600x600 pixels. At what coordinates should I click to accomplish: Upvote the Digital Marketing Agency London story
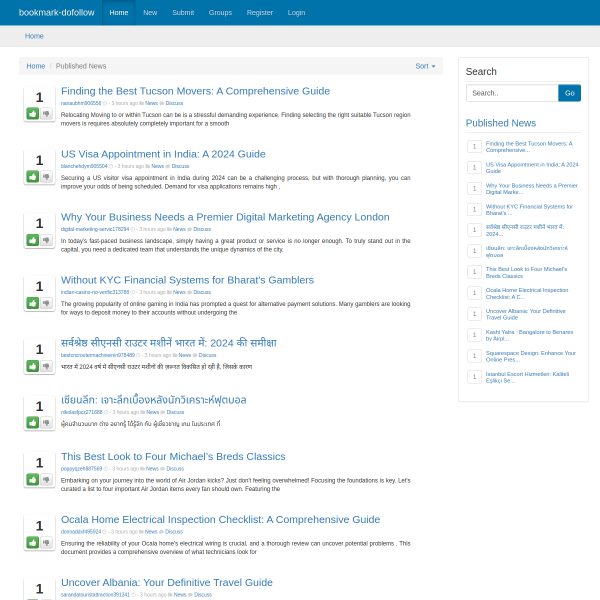[33, 240]
